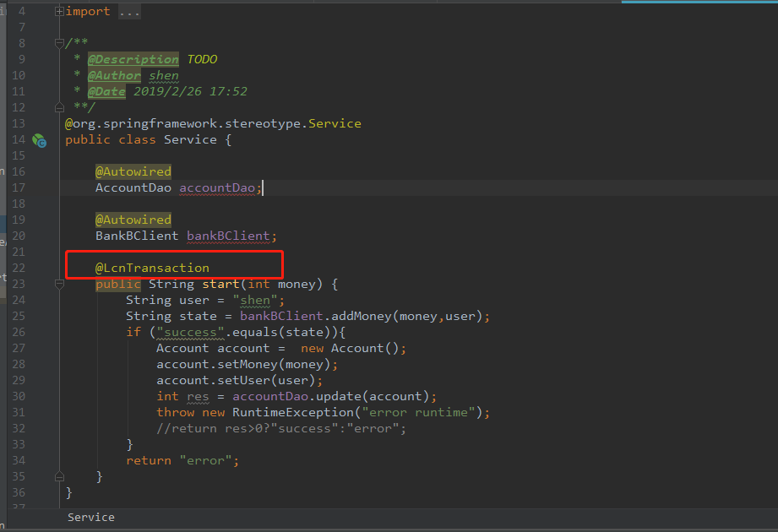778x532 pixels.
Task: Click the commented-out return statement on line 32
Action: pos(281,428)
